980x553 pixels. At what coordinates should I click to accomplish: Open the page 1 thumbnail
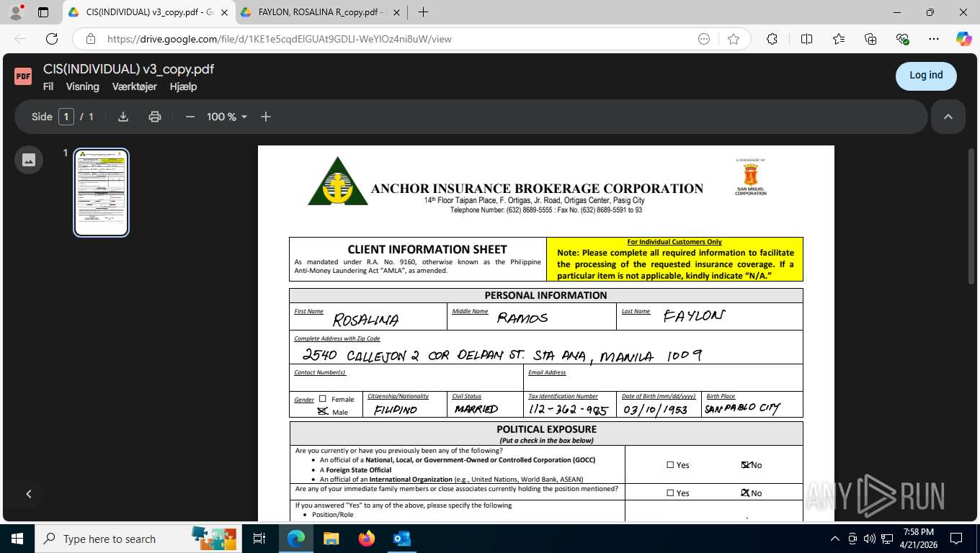102,192
